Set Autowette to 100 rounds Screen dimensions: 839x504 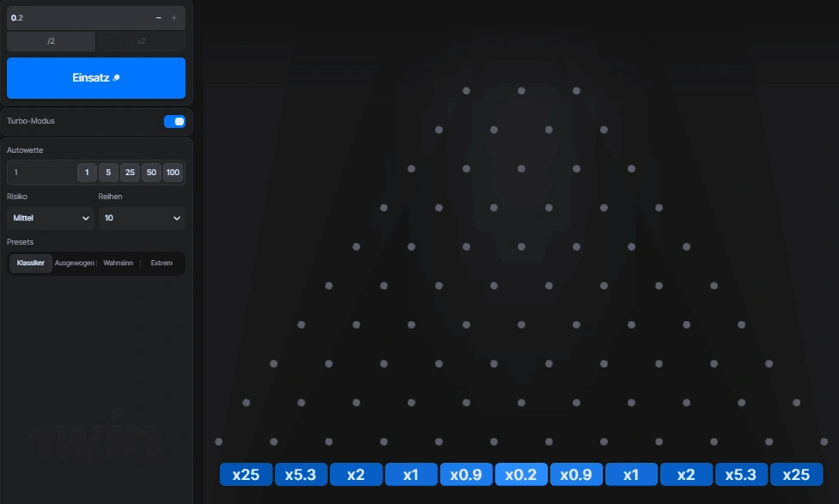173,173
